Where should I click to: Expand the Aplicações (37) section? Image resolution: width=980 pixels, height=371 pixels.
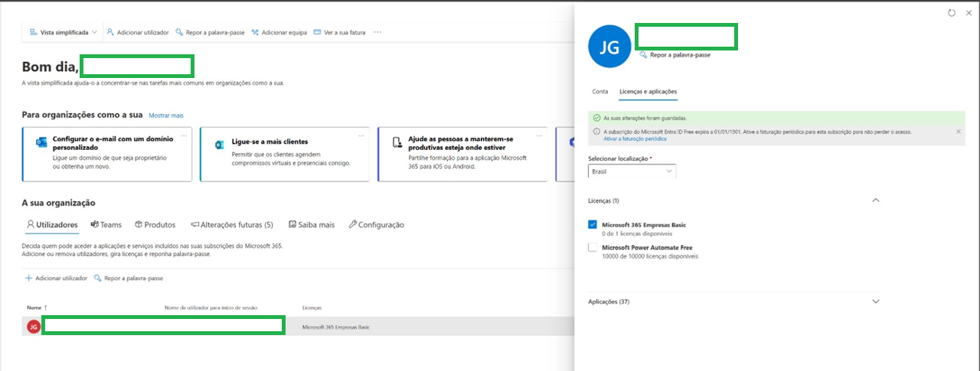(x=876, y=302)
